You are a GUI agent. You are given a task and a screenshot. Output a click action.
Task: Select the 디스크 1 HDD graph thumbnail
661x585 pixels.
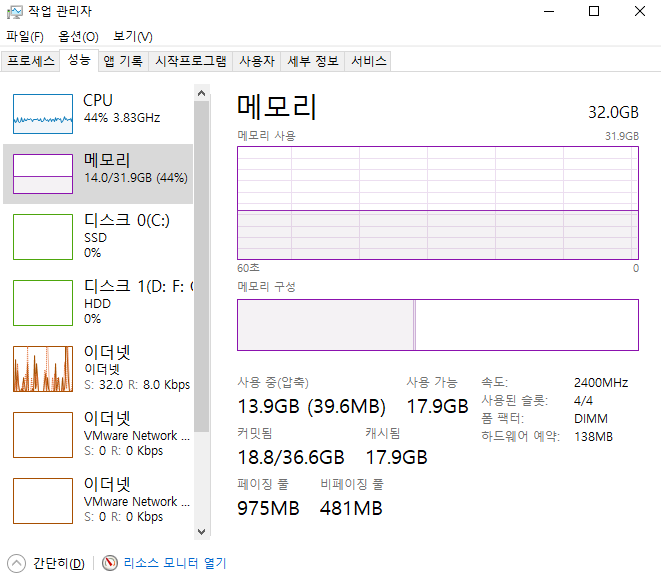coord(43,303)
